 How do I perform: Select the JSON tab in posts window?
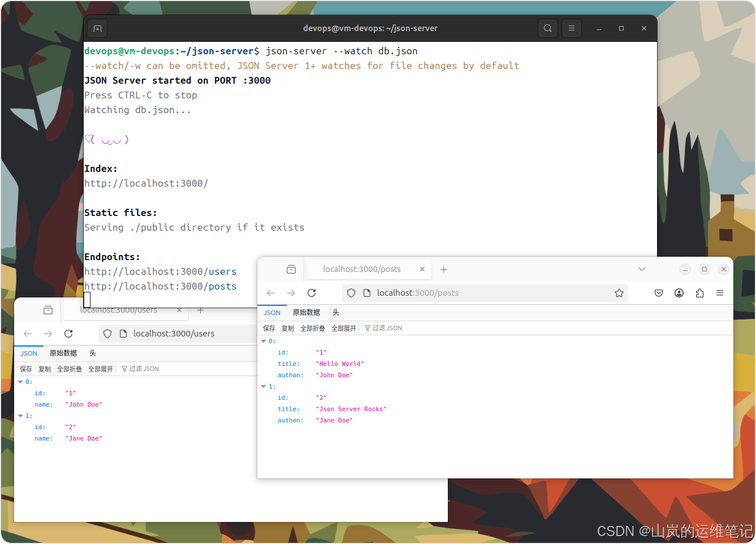272,313
